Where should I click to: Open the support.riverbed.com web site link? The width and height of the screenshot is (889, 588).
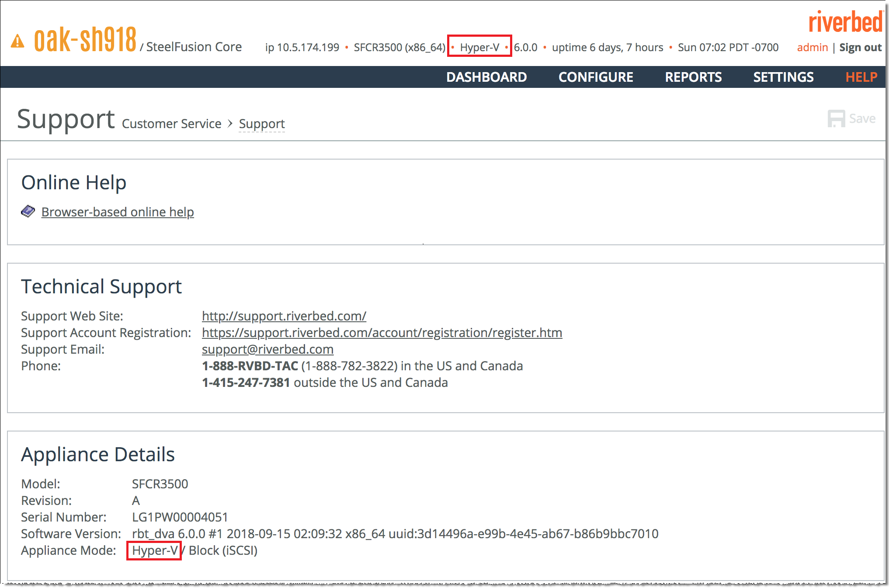[284, 316]
